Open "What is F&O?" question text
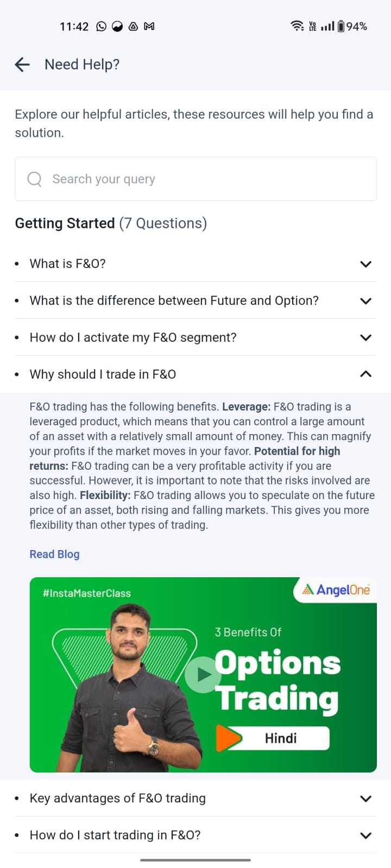This screenshot has height=868, width=391. 68,264
